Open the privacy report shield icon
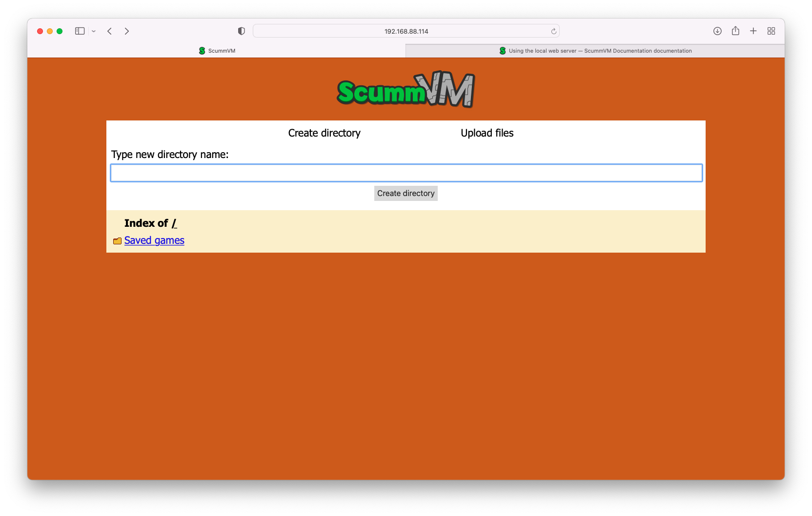The height and width of the screenshot is (516, 812). (x=241, y=31)
